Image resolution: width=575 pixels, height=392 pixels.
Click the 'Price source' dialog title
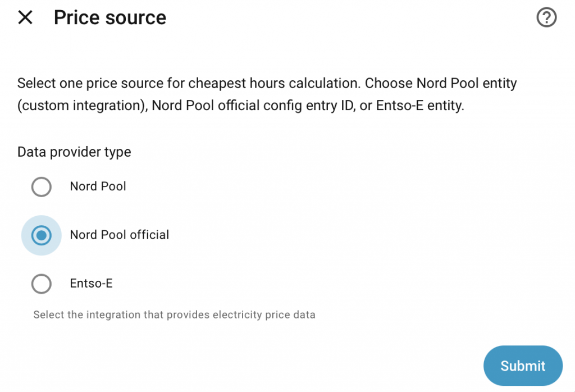click(110, 17)
